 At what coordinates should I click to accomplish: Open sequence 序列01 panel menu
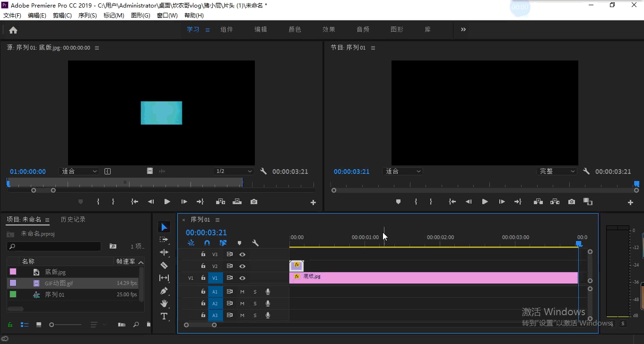click(218, 220)
